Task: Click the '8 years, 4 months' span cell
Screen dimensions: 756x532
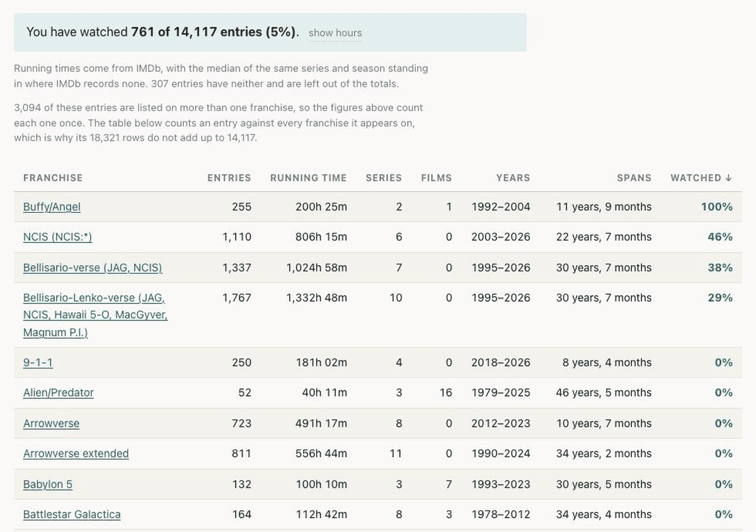Action: click(607, 363)
